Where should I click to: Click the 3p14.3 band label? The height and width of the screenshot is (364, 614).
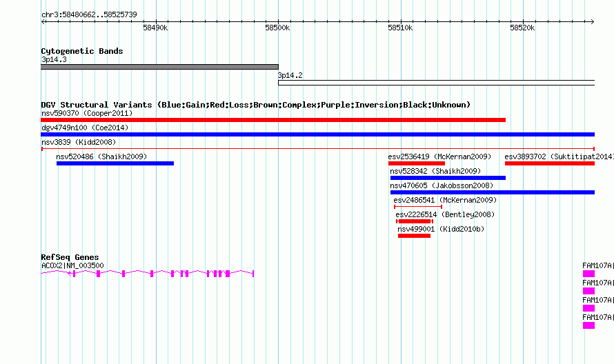[x=54, y=59]
